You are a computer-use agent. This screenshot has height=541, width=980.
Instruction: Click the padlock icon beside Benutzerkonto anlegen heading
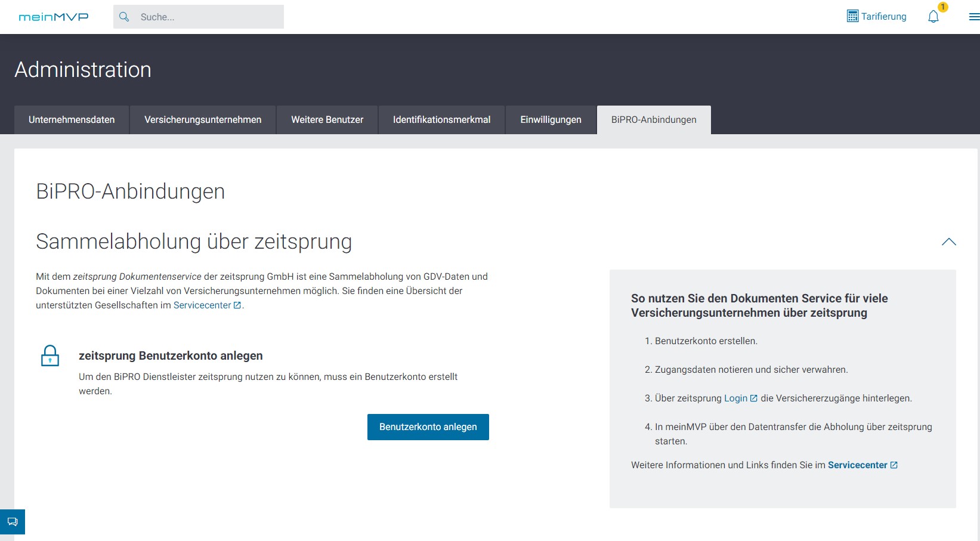[50, 355]
